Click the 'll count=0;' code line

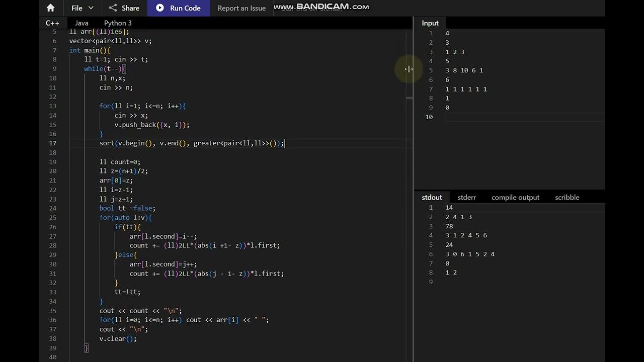coord(120,162)
